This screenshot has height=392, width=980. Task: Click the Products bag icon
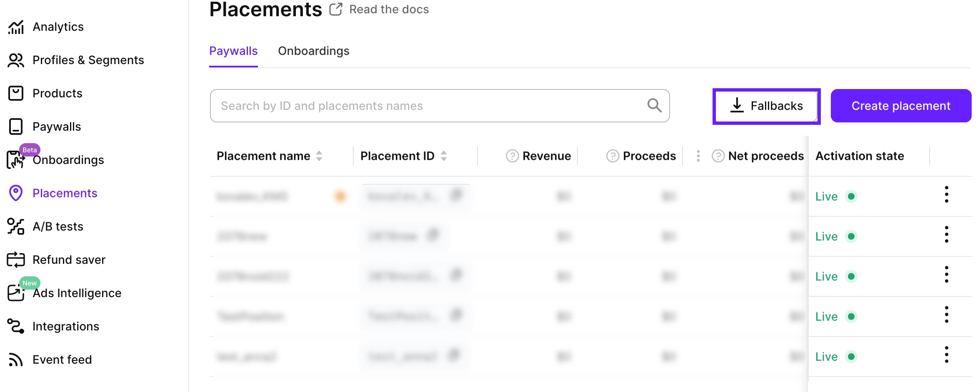pos(15,93)
